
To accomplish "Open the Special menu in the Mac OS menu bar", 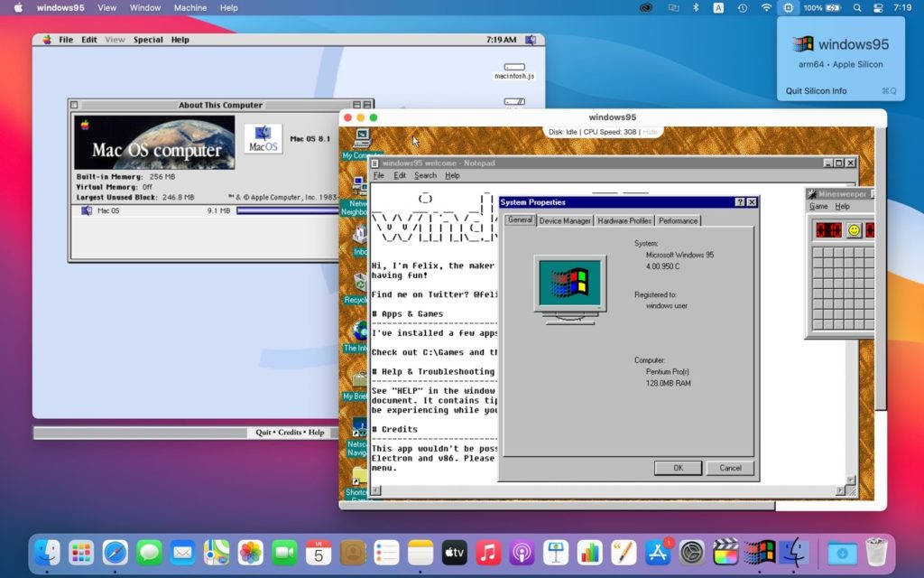I will tap(148, 39).
